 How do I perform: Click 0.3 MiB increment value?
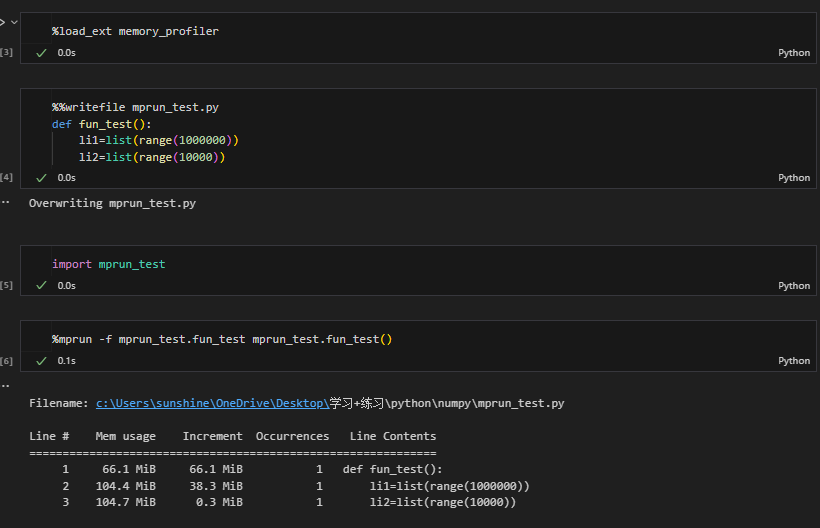coord(219,502)
